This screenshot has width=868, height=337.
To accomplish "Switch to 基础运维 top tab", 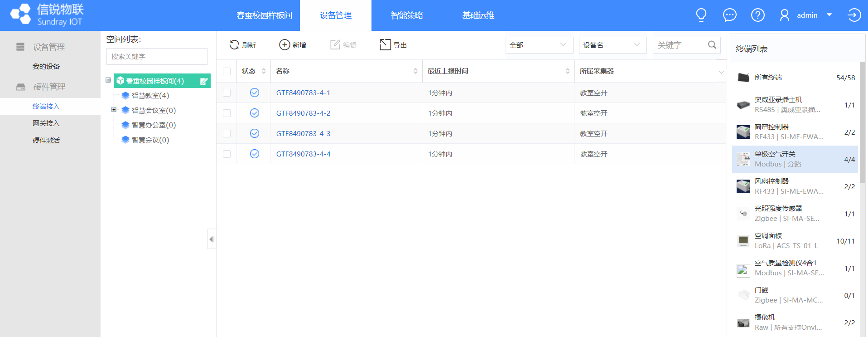I will coord(478,15).
